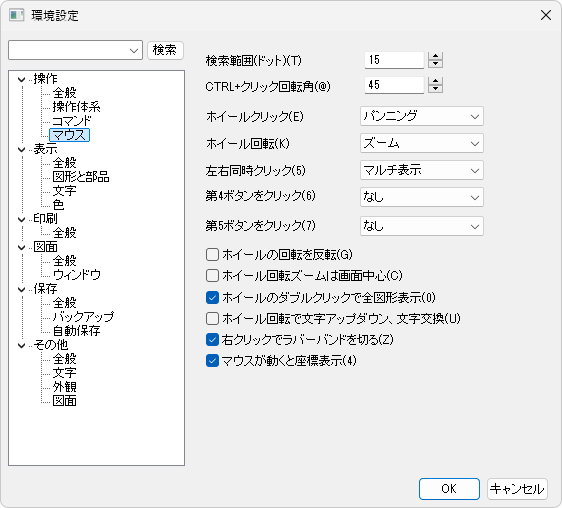The image size is (562, 508).
Task: Collapse the その他 tree node
Action: [x=22, y=345]
